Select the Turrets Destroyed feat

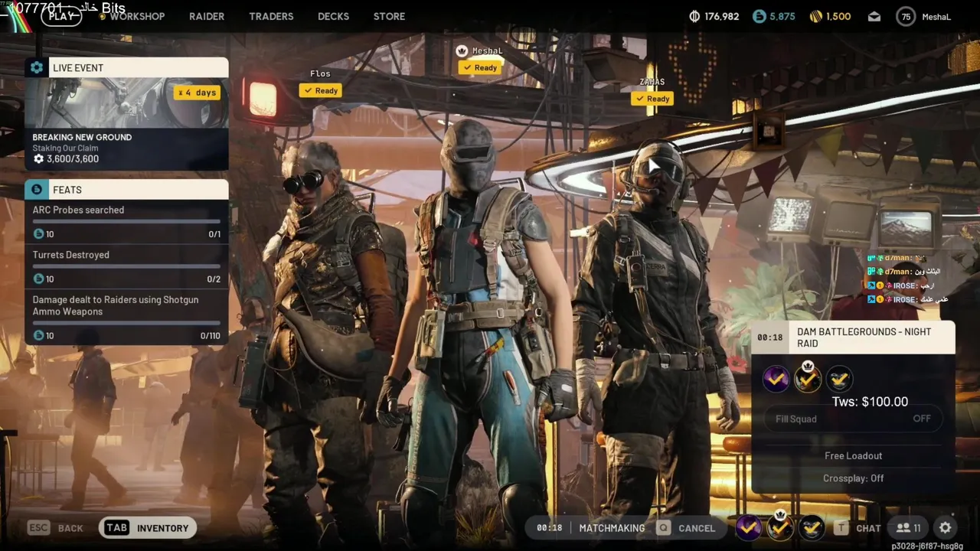[126, 267]
